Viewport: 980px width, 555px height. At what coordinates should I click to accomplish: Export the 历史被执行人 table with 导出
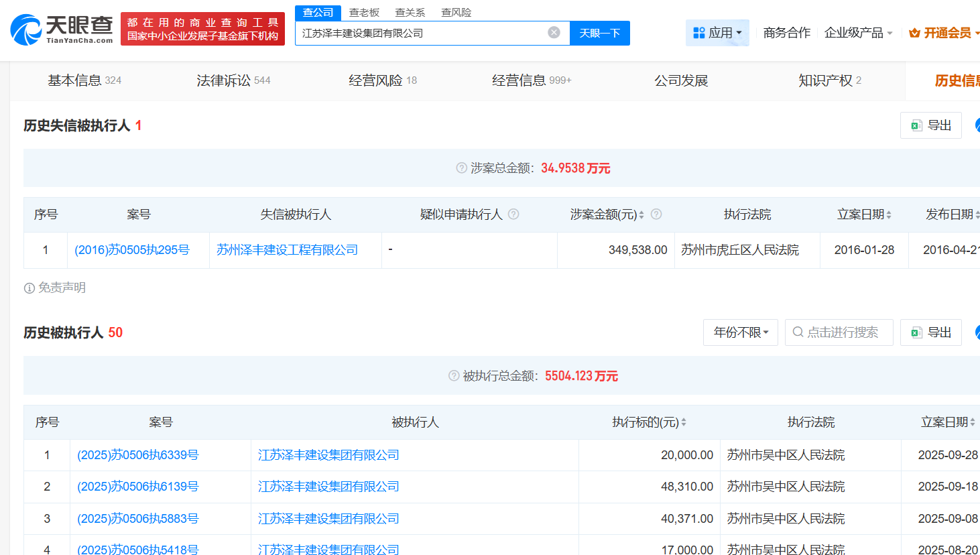(930, 332)
